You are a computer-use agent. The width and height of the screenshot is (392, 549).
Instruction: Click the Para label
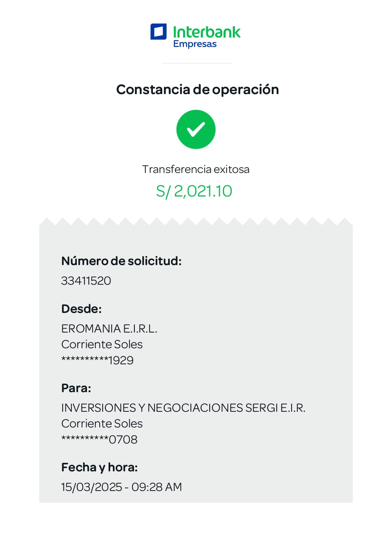click(x=76, y=388)
